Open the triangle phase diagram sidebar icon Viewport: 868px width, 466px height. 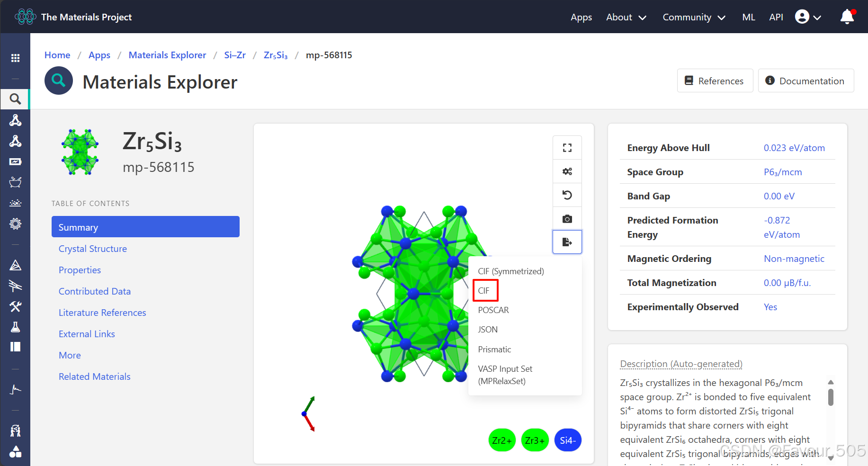coord(15,265)
